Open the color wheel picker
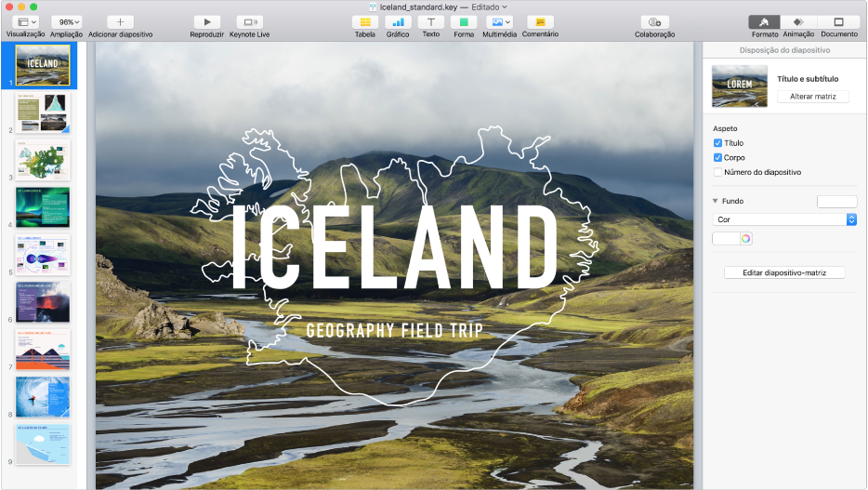This screenshot has width=868, height=490. [x=745, y=239]
